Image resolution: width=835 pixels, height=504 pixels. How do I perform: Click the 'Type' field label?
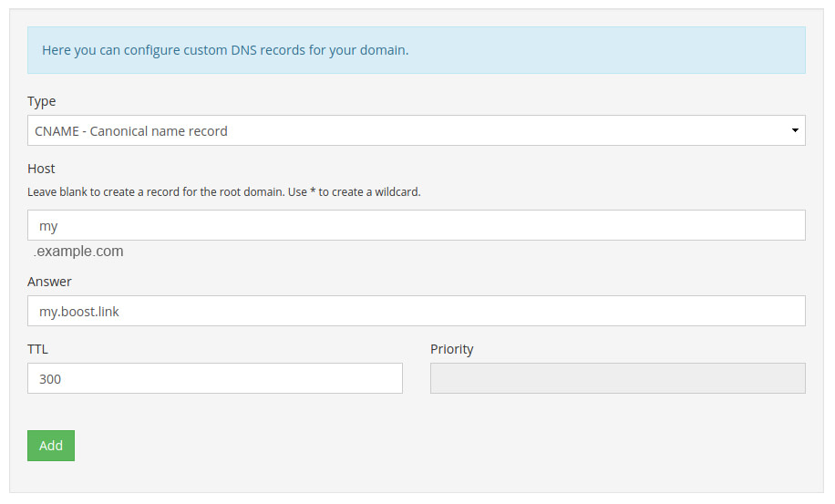(x=42, y=102)
